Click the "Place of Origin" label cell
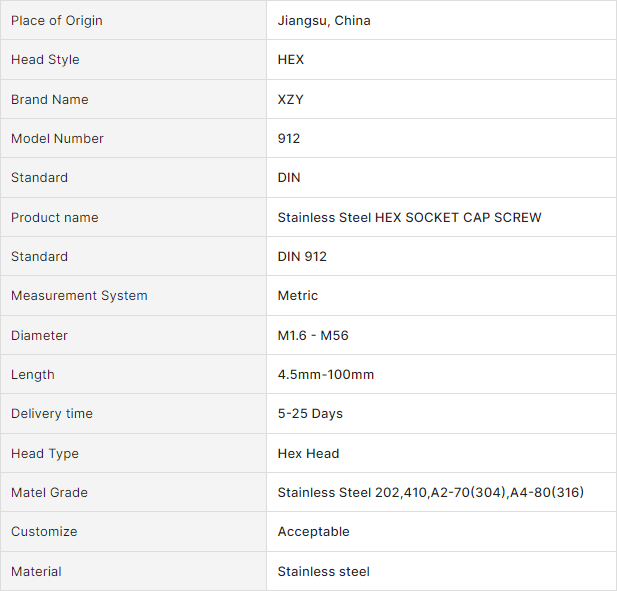The height and width of the screenshot is (591, 617). 57,21
